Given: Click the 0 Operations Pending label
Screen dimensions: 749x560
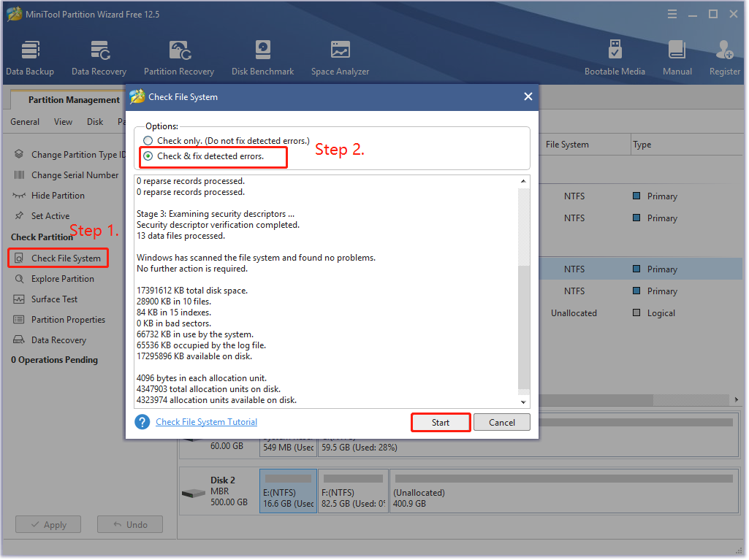Looking at the screenshot, I should tap(55, 360).
